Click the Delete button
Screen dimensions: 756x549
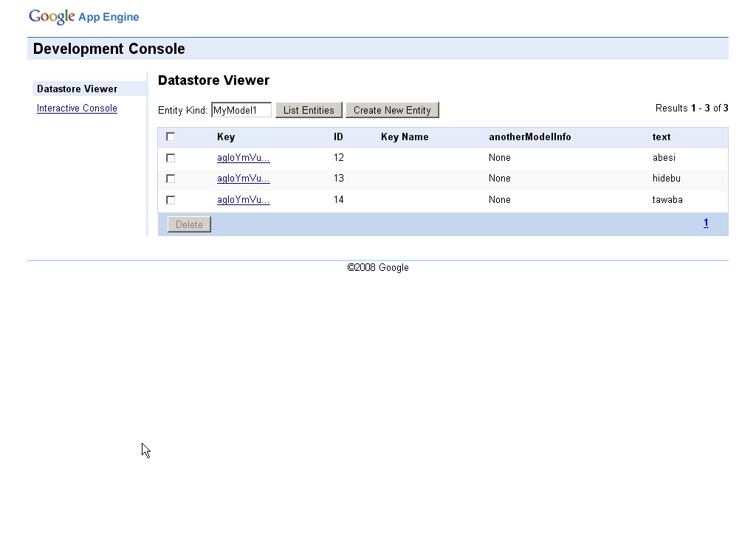pyautogui.click(x=189, y=224)
